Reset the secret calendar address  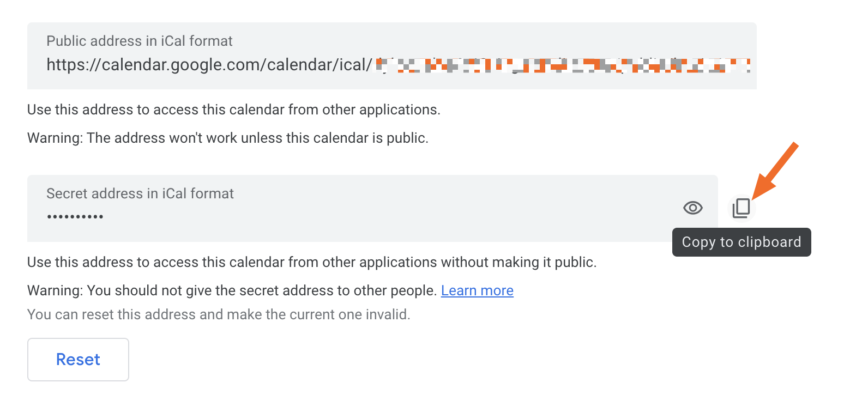[x=77, y=359]
